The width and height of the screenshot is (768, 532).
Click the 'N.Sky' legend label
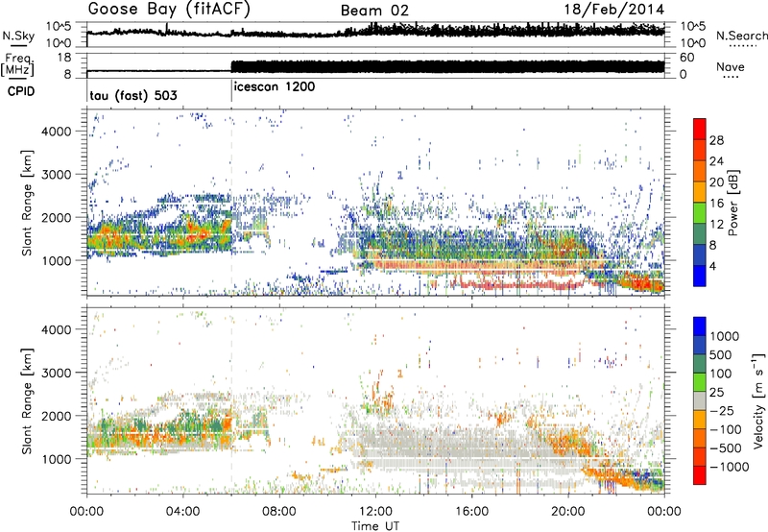point(18,36)
